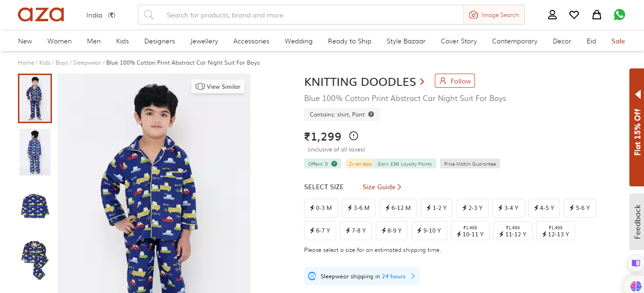Follow the Knitting Doodles brand

[455, 81]
